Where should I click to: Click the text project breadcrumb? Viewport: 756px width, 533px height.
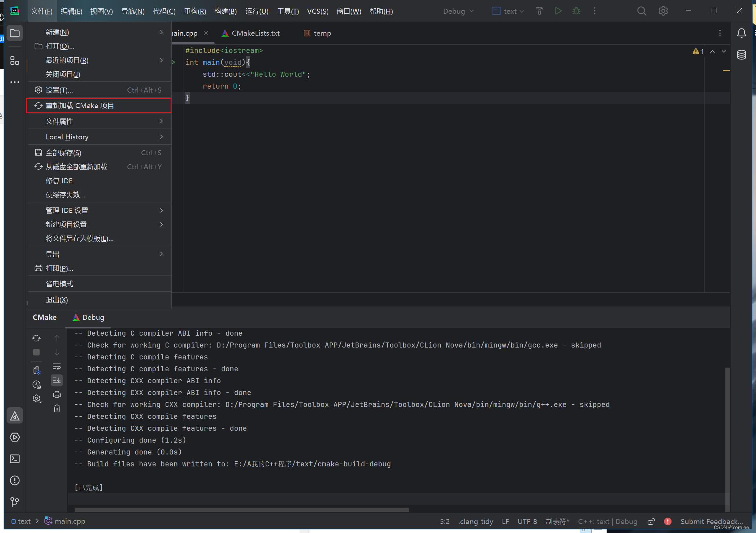(x=21, y=521)
